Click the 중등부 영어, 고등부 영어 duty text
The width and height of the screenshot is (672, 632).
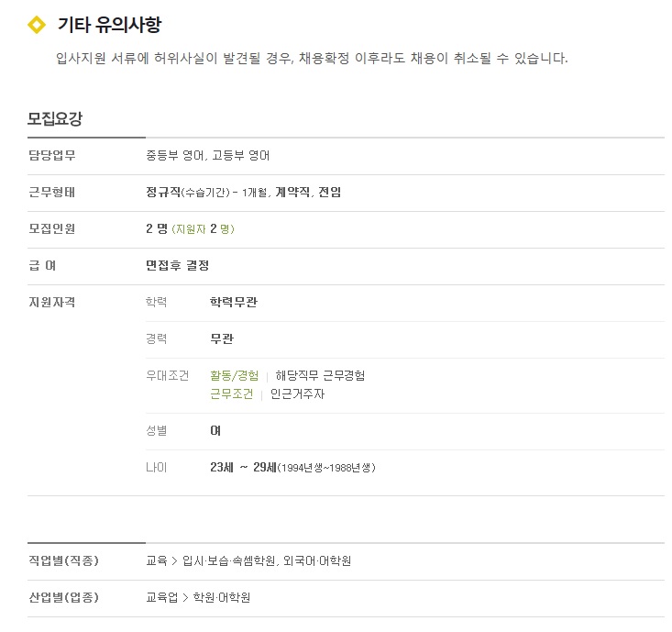(x=208, y=155)
